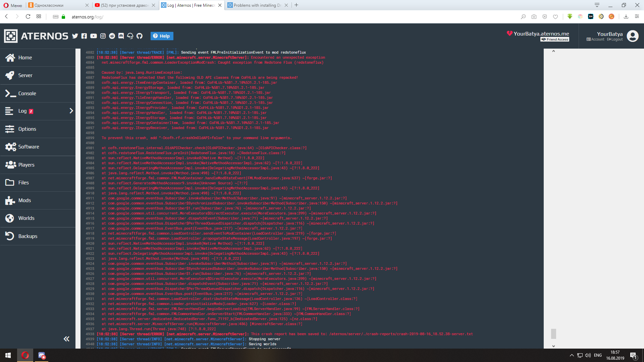
Task: Click the ENG language indicator
Action: 598,355
